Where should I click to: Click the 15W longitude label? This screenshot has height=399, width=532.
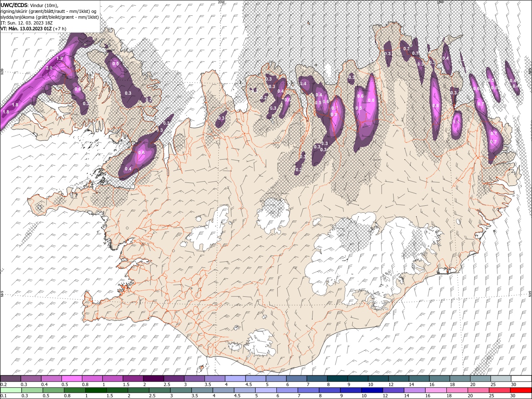point(441,2)
